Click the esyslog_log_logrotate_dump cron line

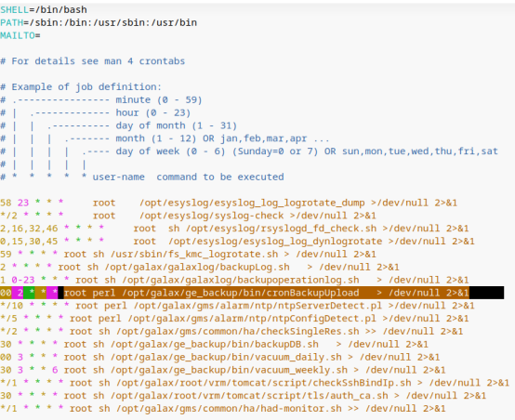pyautogui.click(x=229, y=203)
